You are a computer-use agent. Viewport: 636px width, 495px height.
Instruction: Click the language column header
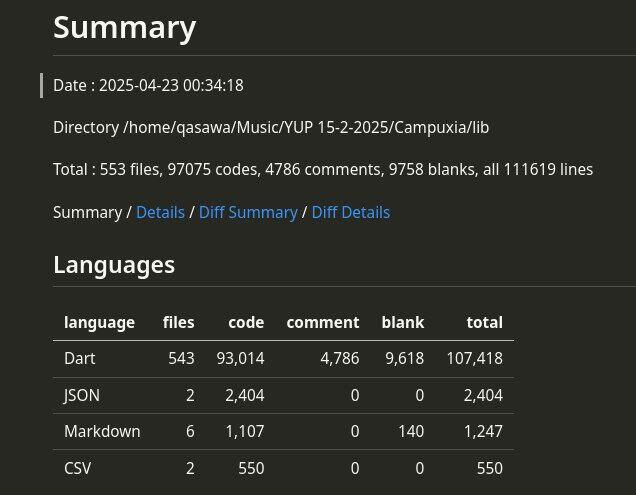click(x=99, y=322)
